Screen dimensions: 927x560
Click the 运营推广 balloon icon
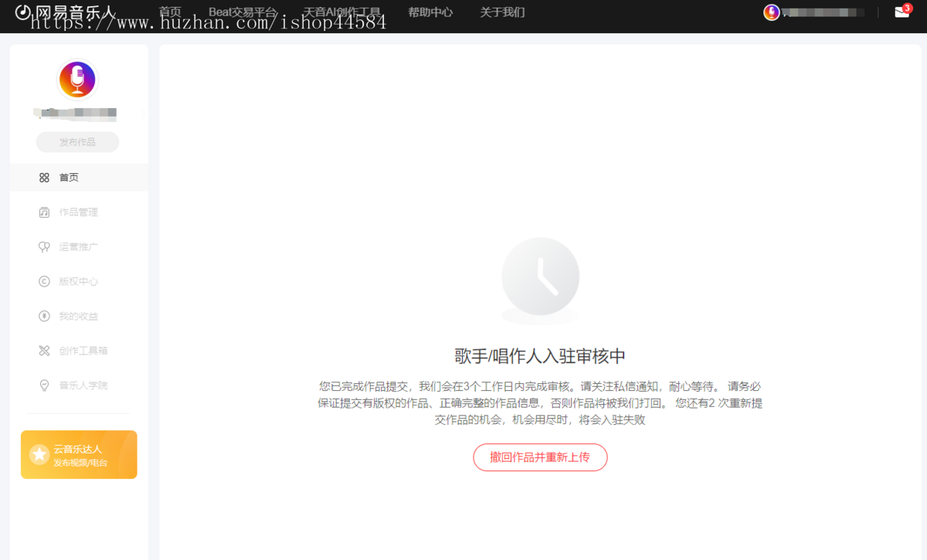(x=44, y=247)
